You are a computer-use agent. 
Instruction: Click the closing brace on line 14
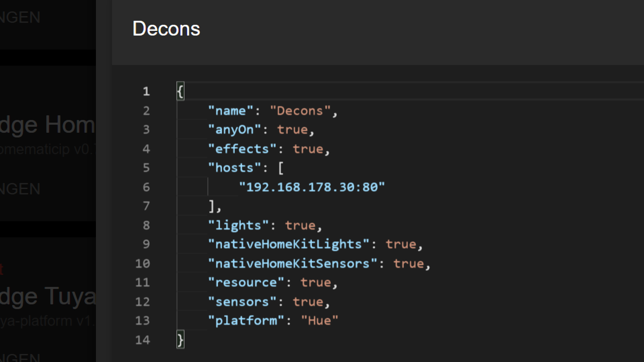[180, 340]
